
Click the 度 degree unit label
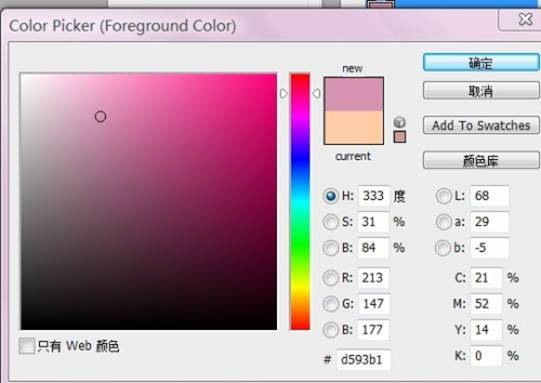(399, 196)
